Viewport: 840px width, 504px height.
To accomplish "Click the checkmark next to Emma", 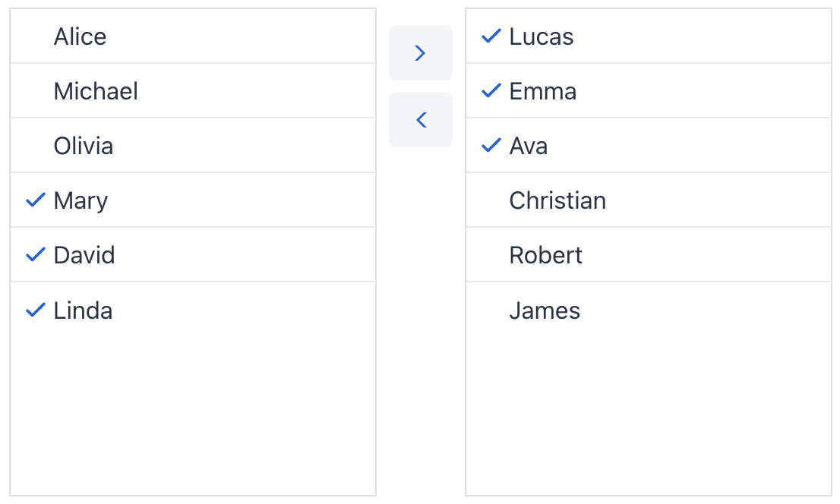I will pyautogui.click(x=491, y=90).
